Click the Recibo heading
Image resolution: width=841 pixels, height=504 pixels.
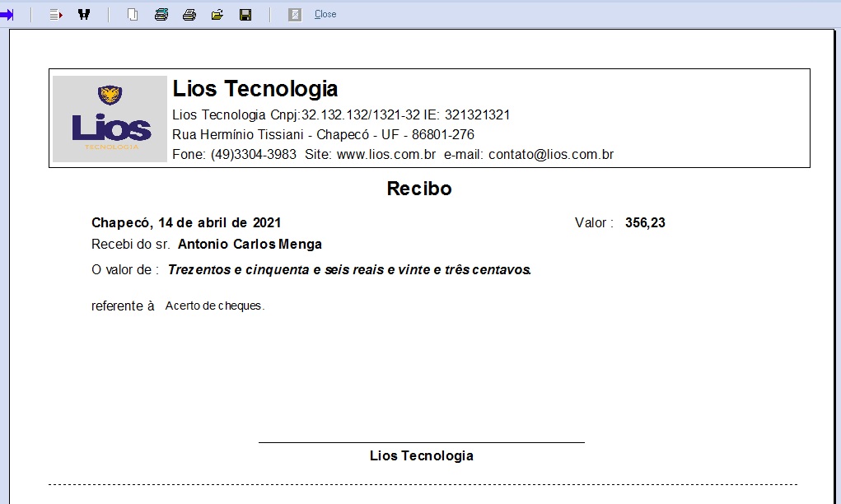point(419,189)
